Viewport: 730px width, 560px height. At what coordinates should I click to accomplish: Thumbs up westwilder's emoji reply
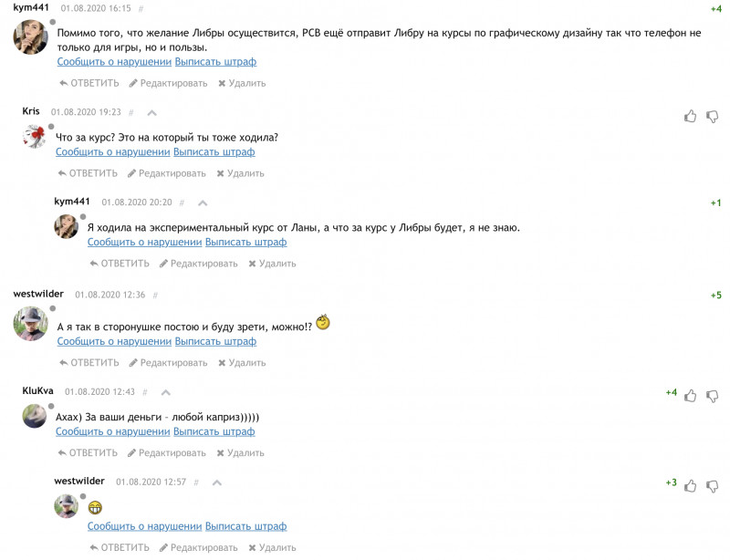[690, 486]
